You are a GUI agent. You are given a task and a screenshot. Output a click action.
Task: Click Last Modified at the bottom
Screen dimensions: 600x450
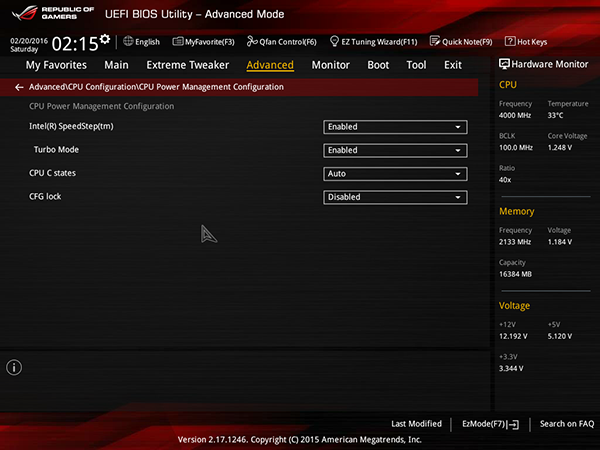[x=416, y=424]
